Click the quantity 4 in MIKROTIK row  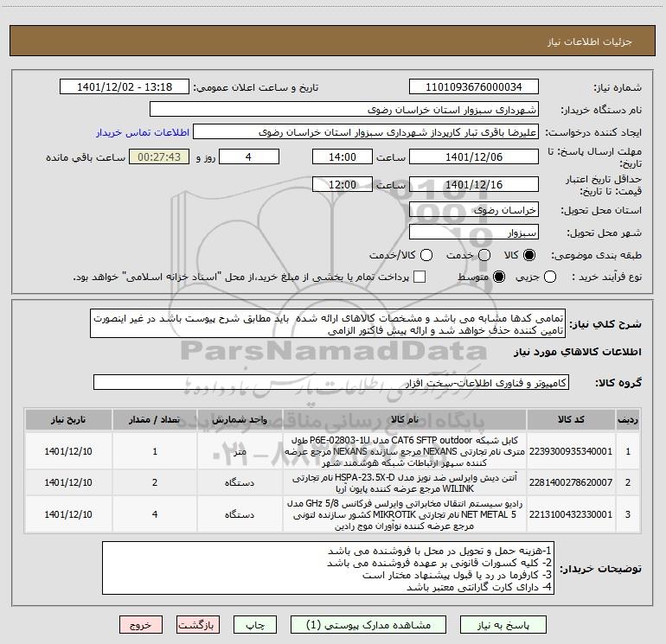click(x=155, y=514)
